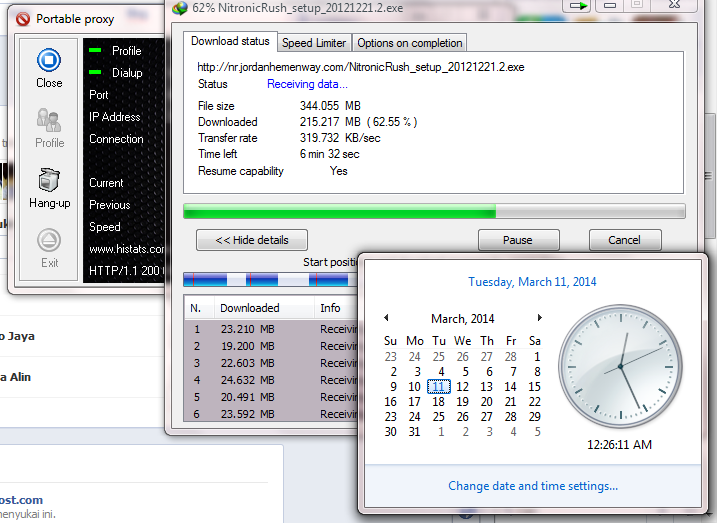Click the Connection label in proxy panel
Screen dimensions: 717x523
116,139
